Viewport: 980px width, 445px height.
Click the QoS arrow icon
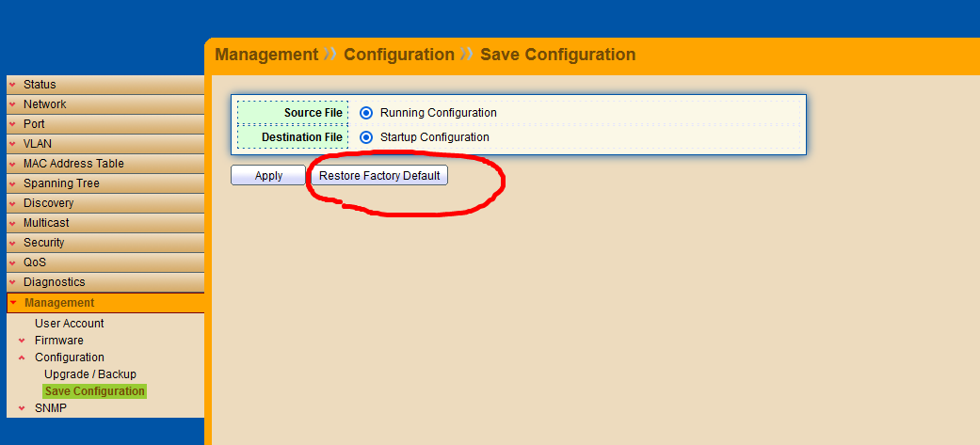(x=13, y=262)
